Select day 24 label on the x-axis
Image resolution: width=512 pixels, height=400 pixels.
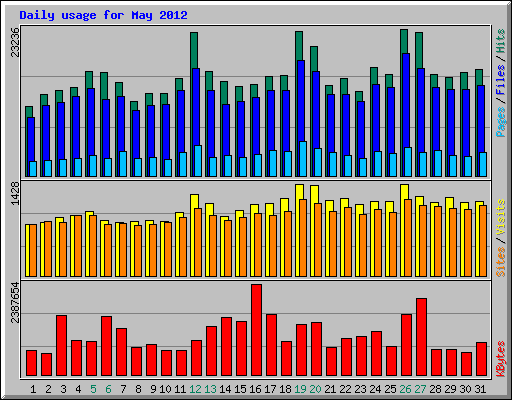(375, 389)
